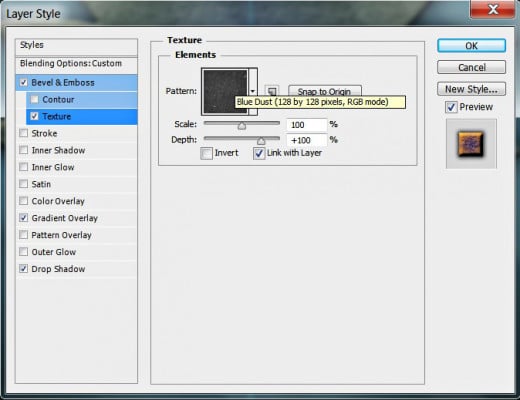Viewport: 520px width, 400px height.
Task: Click the Depth slider handle
Action: 261,141
